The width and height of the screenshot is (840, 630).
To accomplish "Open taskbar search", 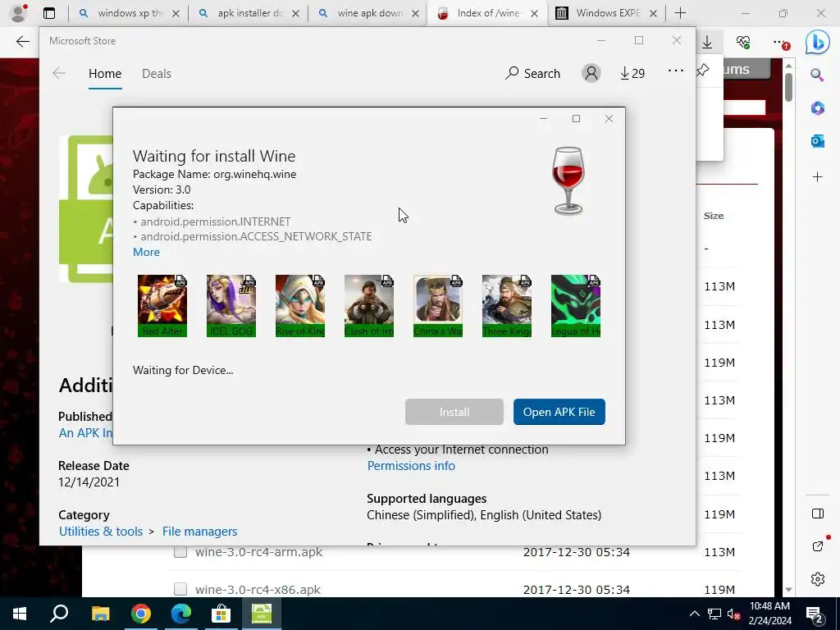I will [59, 614].
